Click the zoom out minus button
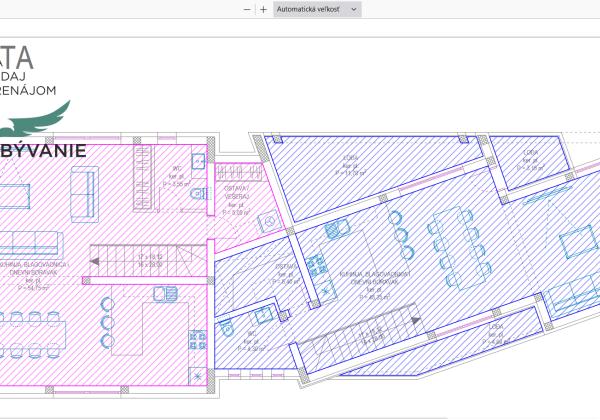 247,9
